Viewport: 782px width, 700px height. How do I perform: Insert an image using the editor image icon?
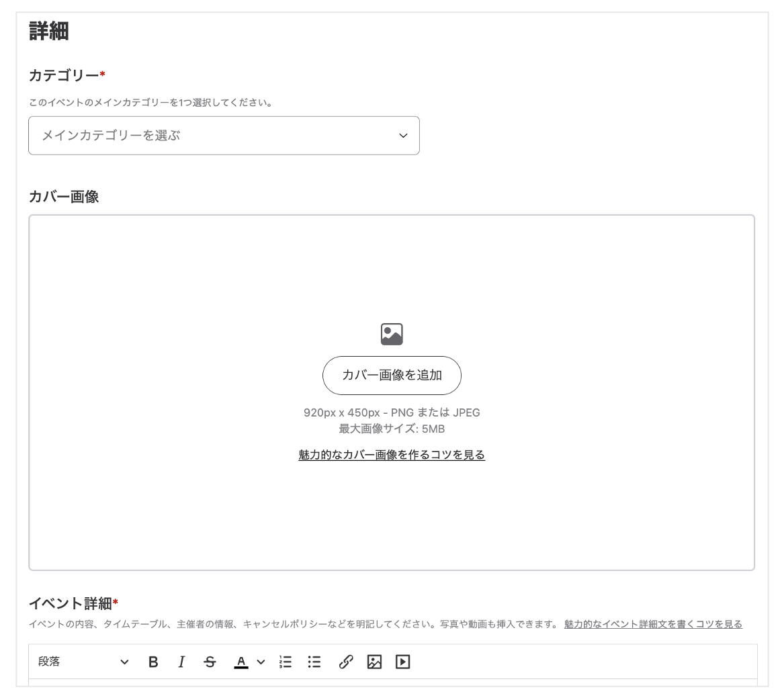pos(376,662)
